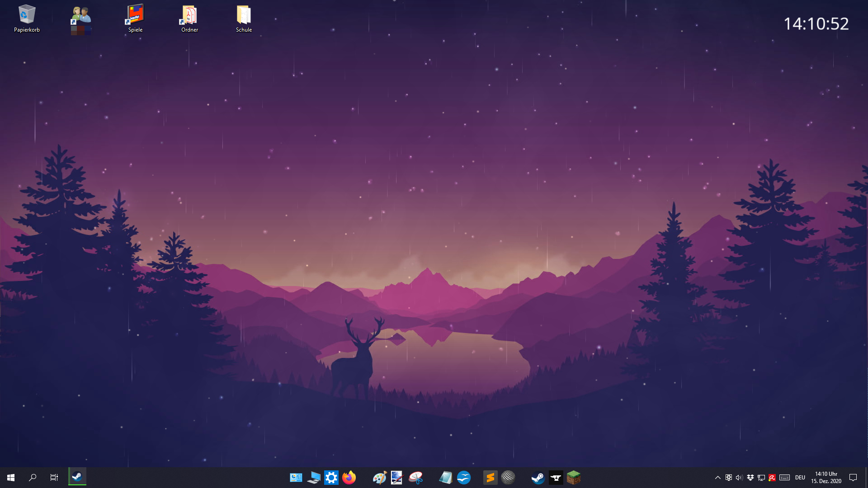868x488 pixels.
Task: Open the touch keyboard tray icon
Action: coord(785,478)
